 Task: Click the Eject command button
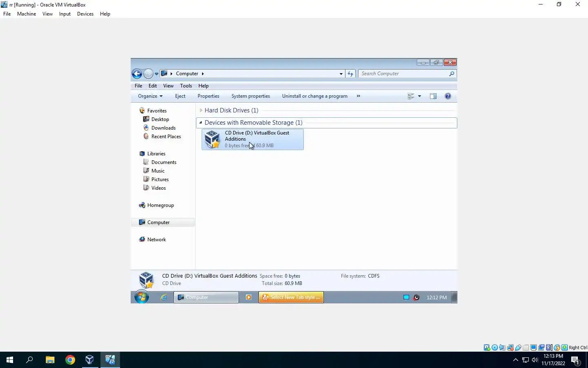pyautogui.click(x=180, y=96)
